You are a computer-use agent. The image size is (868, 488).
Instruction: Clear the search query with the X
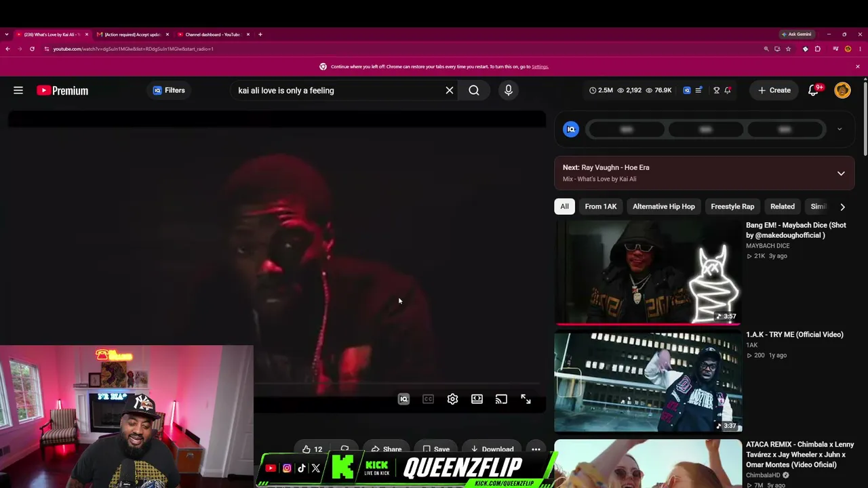pyautogui.click(x=449, y=90)
